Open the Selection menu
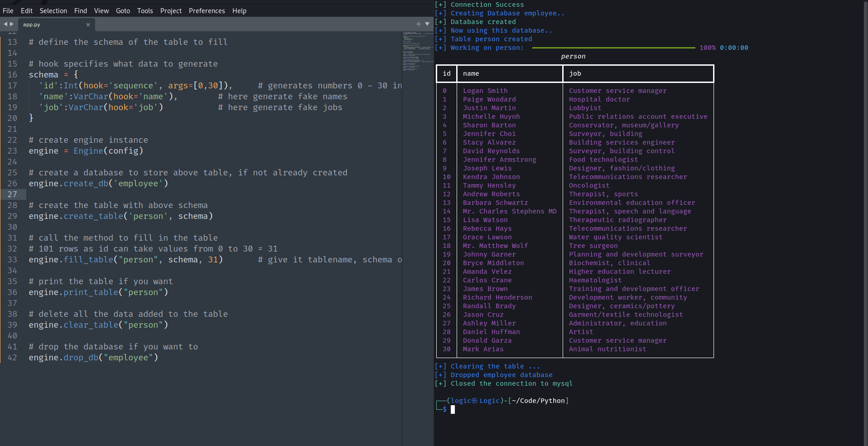868x446 pixels. (x=53, y=10)
